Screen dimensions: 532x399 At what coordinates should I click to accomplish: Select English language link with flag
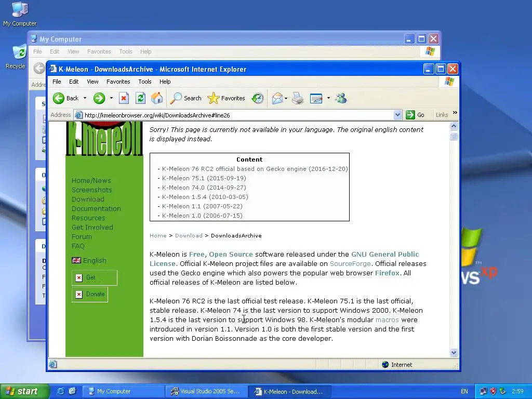[x=89, y=261]
